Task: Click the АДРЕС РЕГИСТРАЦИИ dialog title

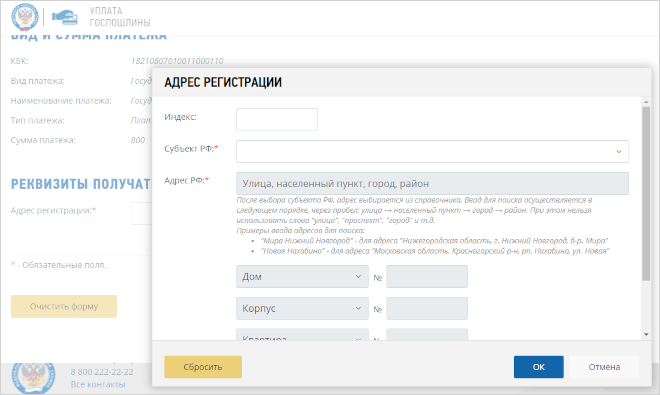Action: [223, 82]
